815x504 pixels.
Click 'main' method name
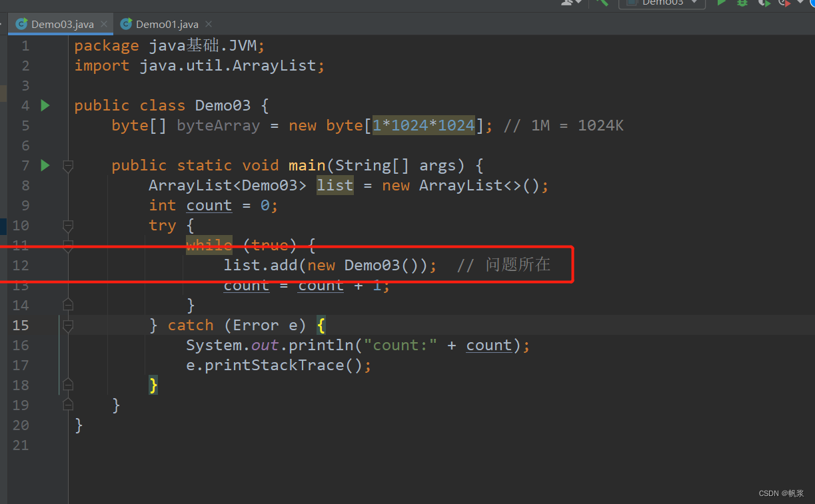307,165
